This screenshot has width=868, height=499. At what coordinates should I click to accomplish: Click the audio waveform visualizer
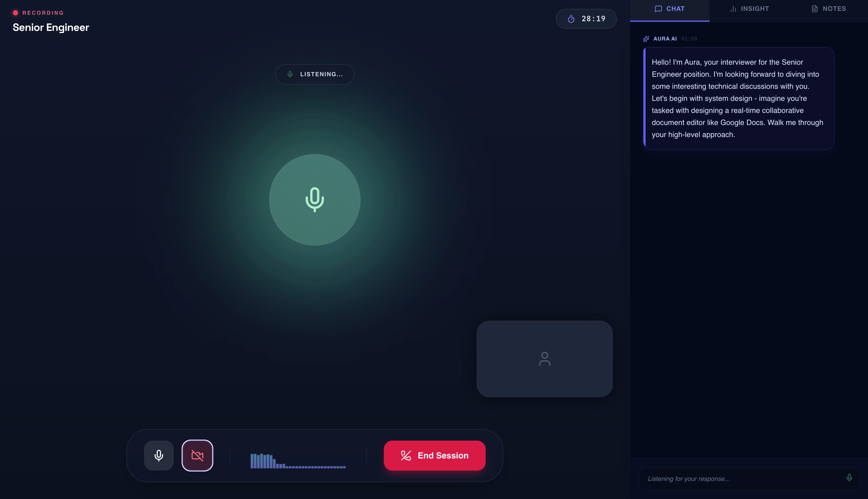point(298,459)
